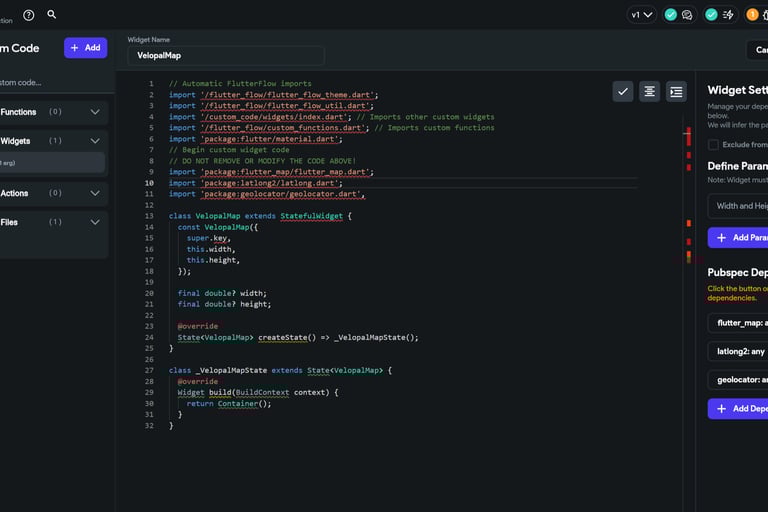
Task: Expand the Functions section
Action: (95, 112)
